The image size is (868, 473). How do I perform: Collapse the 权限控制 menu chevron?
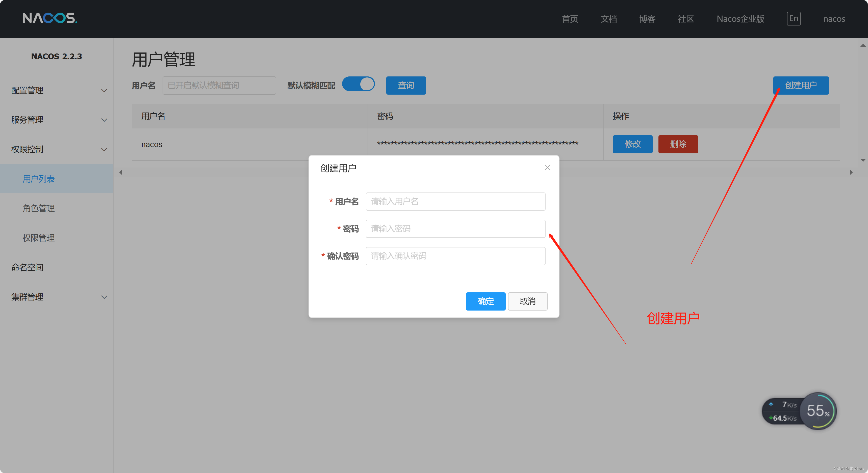coord(104,150)
